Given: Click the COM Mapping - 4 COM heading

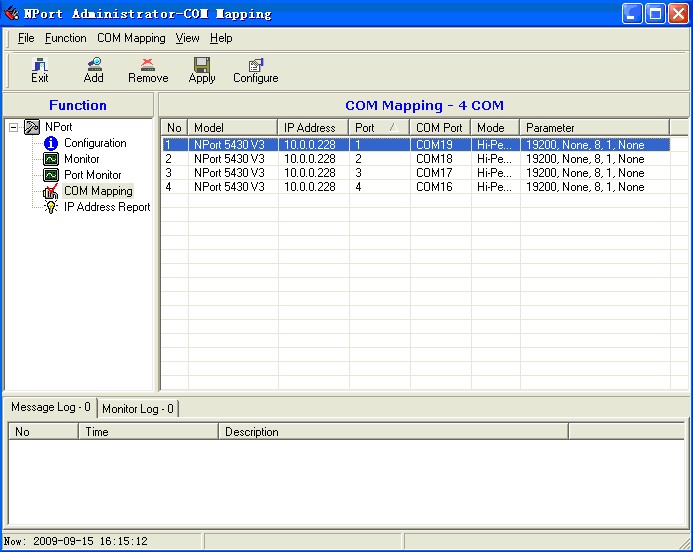Looking at the screenshot, I should click(x=424, y=106).
